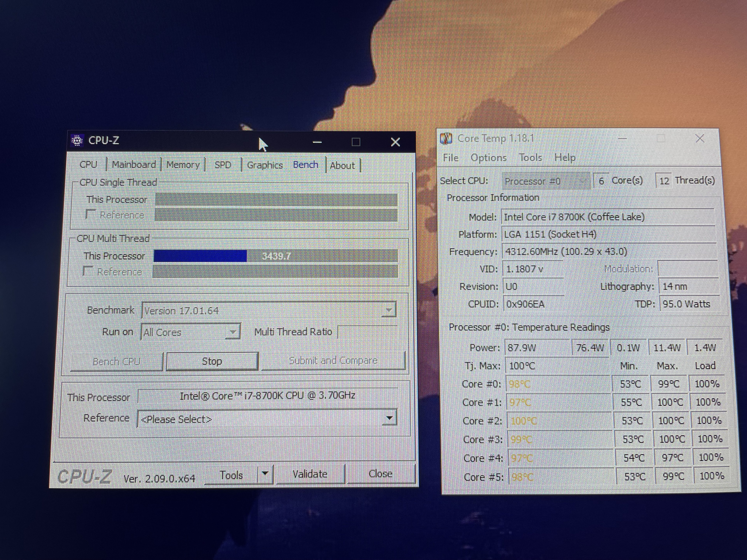Click the Validate button
This screenshot has width=747, height=560.
coord(310,474)
